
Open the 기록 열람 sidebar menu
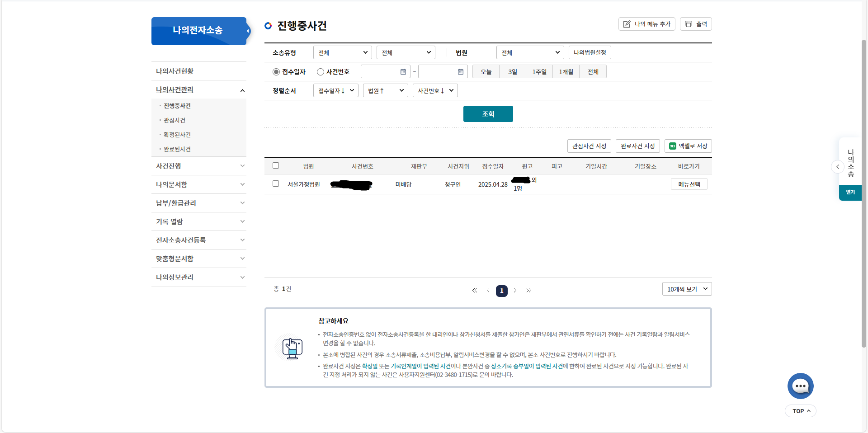tap(169, 221)
